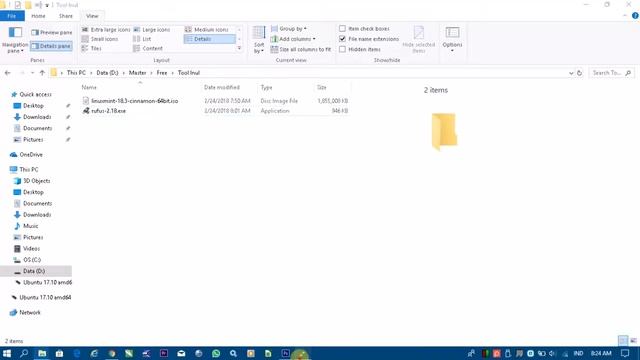Open Photoshop from the taskbar
The width and height of the screenshot is (640, 360).
coord(285,353)
